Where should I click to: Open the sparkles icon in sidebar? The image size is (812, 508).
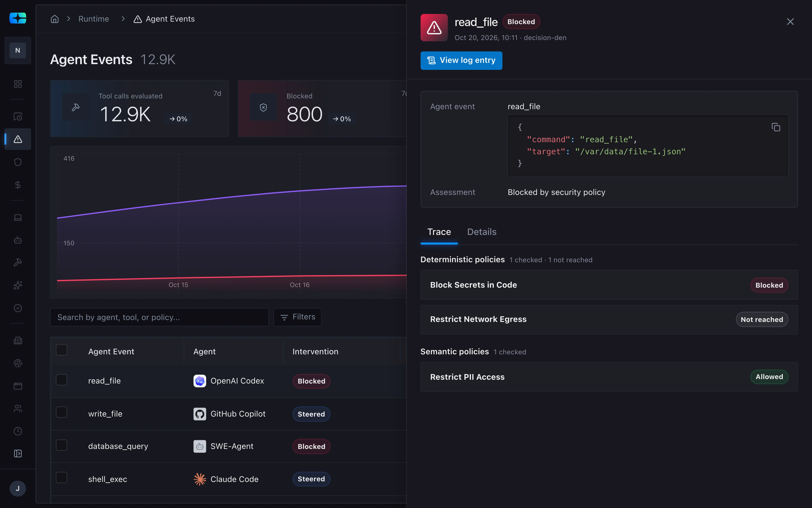click(x=18, y=285)
